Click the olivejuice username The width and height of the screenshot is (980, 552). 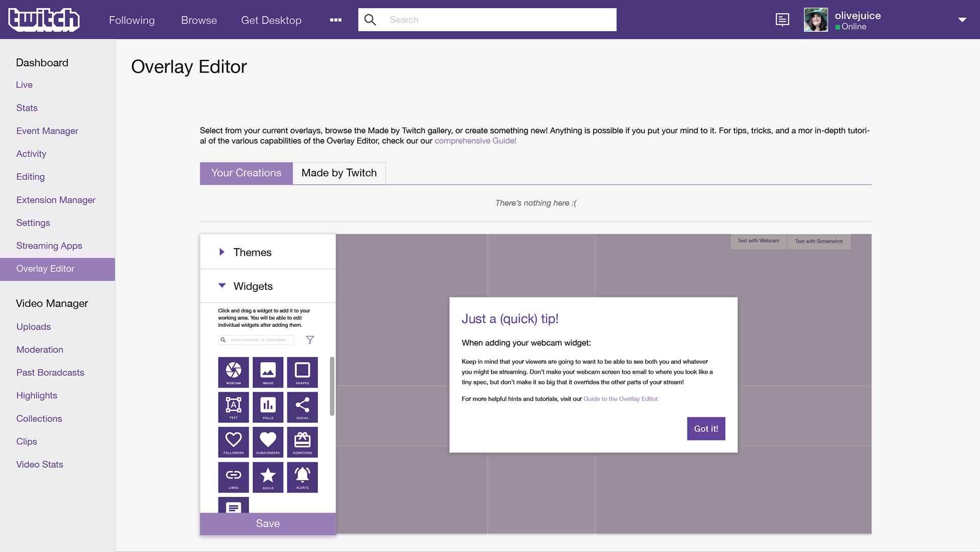click(857, 15)
